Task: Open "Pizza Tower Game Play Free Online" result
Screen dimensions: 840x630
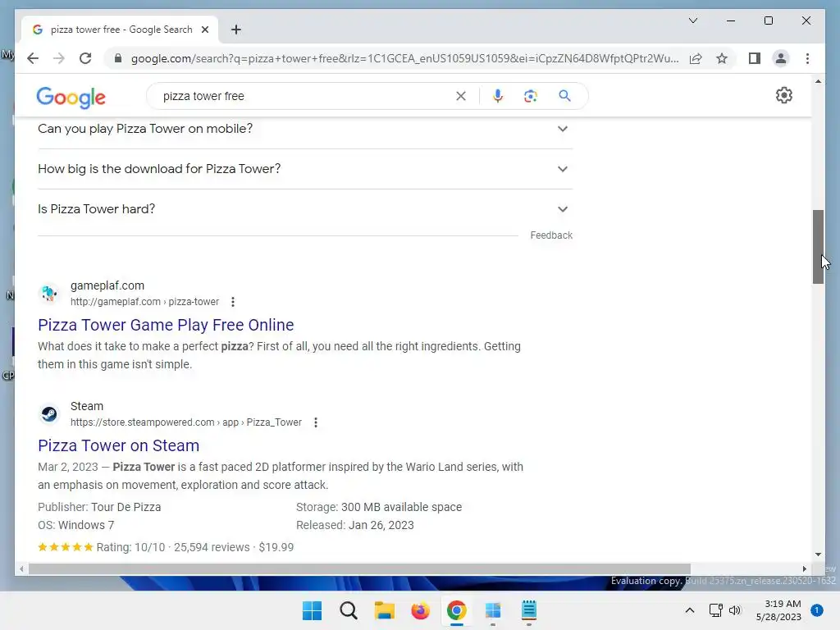Action: pos(166,325)
